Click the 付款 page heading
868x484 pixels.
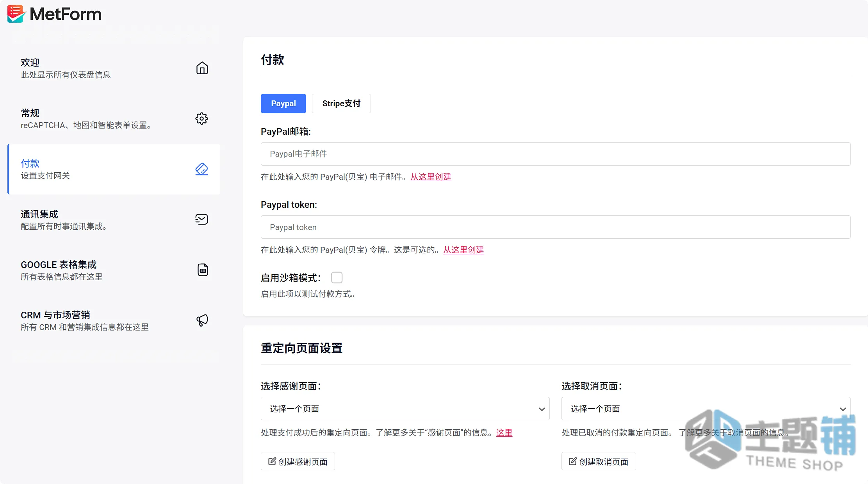pos(273,60)
